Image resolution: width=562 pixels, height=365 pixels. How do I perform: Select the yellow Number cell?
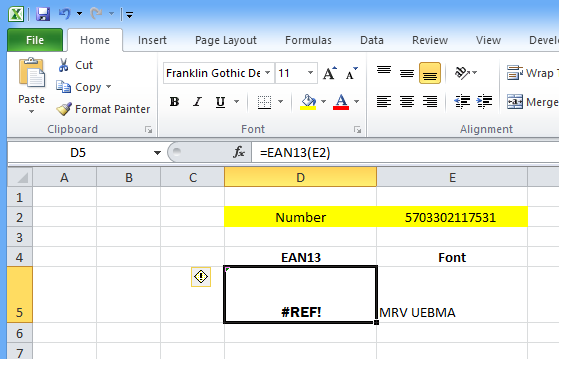300,217
